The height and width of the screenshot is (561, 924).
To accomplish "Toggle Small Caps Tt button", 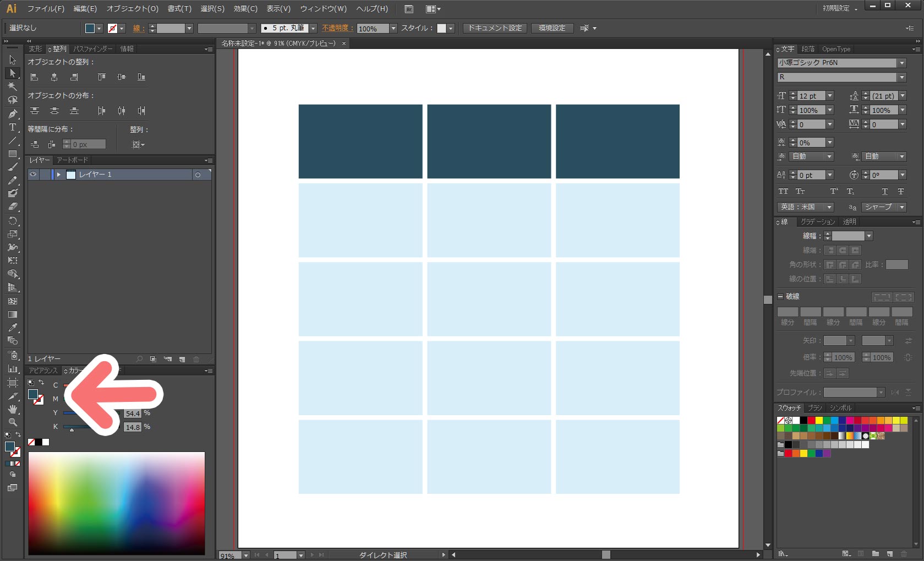I will (800, 192).
